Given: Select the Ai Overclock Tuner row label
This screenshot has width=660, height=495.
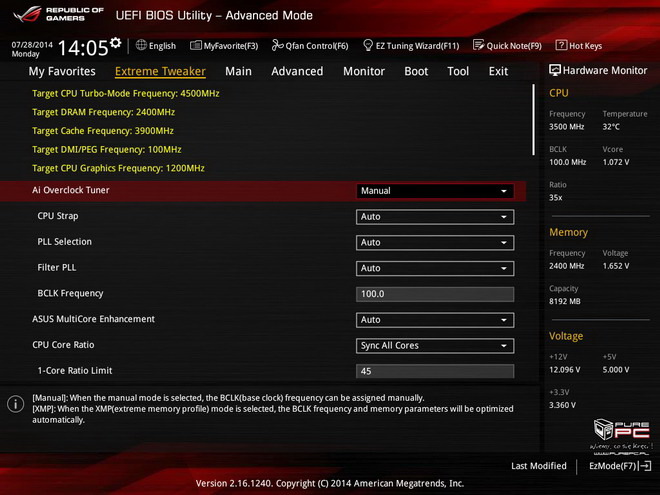Looking at the screenshot, I should tap(71, 190).
